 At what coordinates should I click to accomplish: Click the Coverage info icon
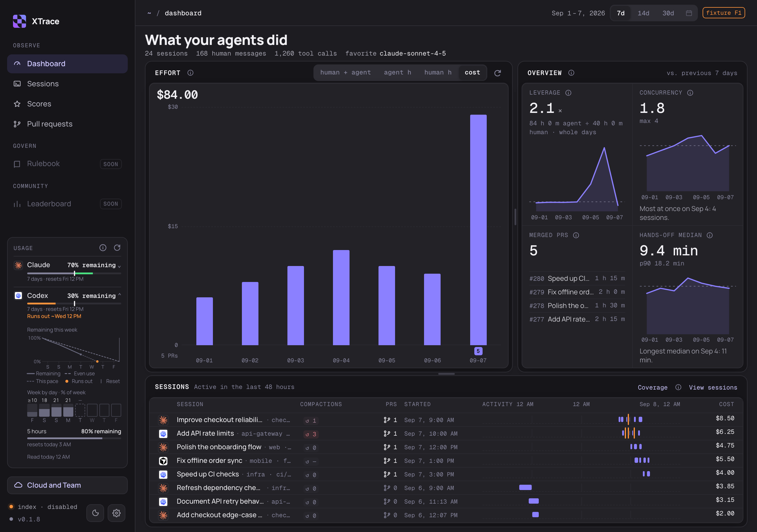click(678, 387)
